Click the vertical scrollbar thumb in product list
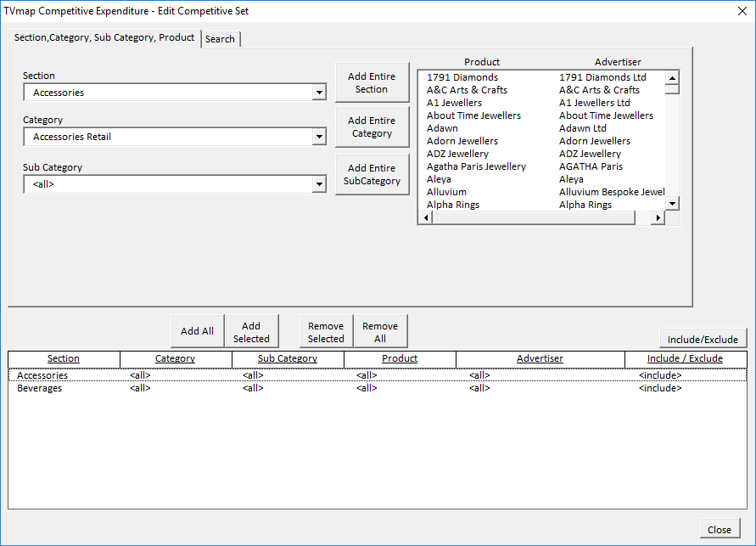Image resolution: width=756 pixels, height=546 pixels. 672,89
